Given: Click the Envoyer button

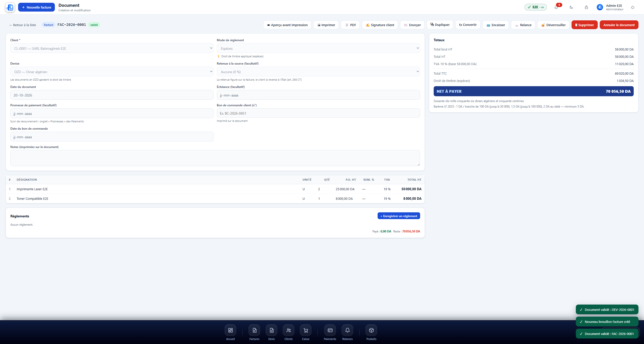Looking at the screenshot, I should point(412,25).
